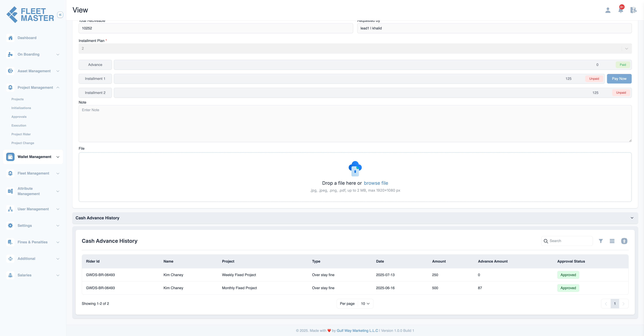Open Project Rider submenu item

[21, 134]
